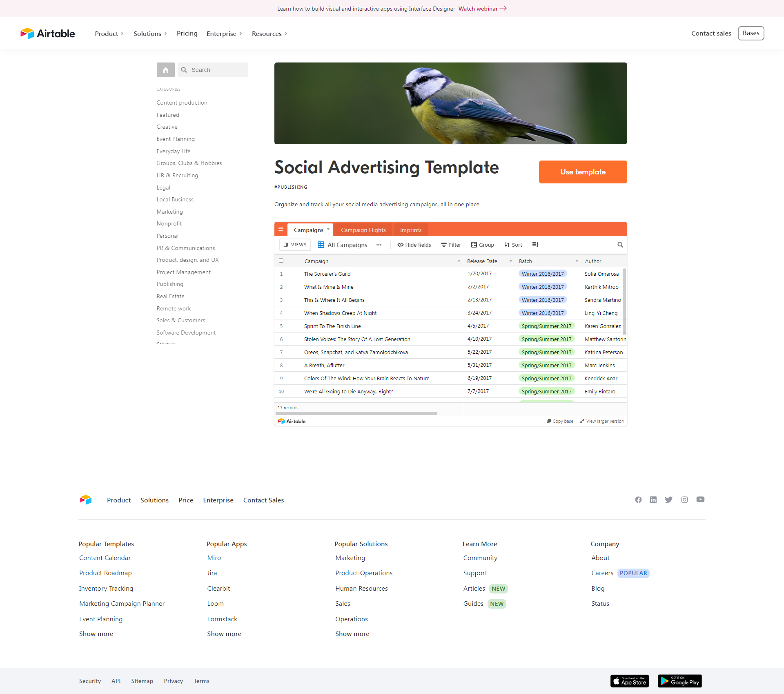Screen dimensions: 784x694
Task: Open the Instagram icon in the footer
Action: [684, 500]
